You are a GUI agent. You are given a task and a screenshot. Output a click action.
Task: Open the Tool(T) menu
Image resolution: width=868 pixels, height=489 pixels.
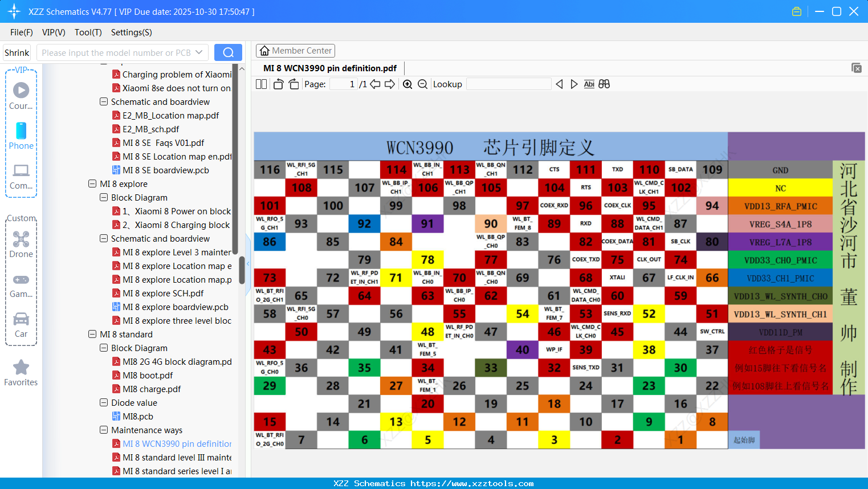88,32
